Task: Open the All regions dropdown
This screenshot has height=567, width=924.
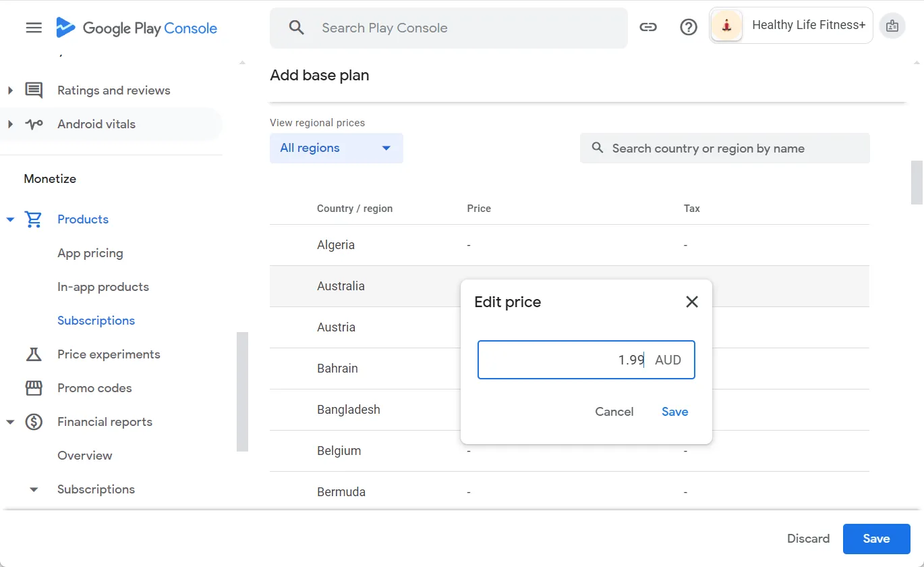Action: (x=336, y=148)
